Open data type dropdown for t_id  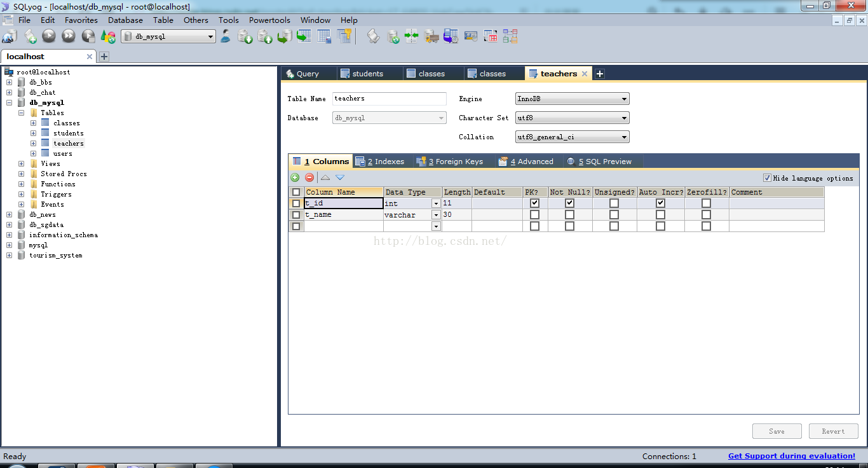436,203
